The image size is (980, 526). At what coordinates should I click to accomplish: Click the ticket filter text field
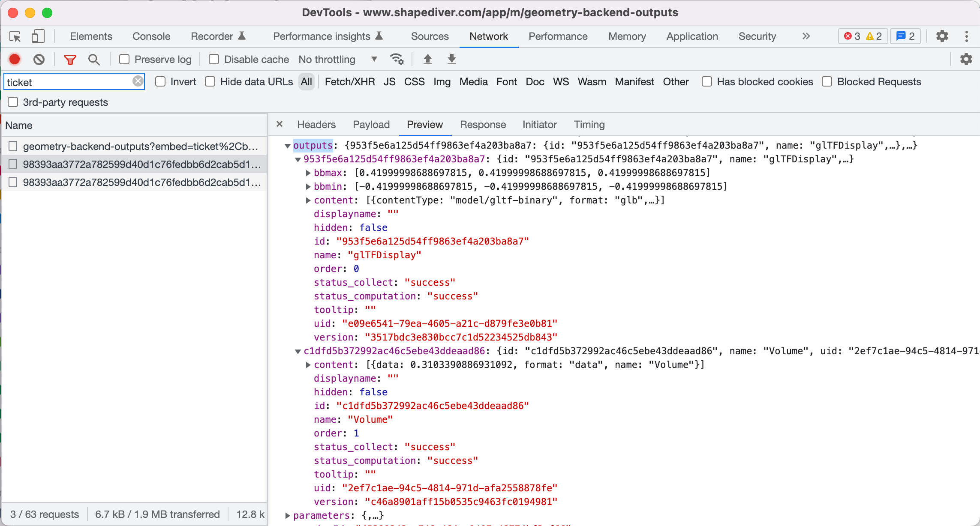69,82
